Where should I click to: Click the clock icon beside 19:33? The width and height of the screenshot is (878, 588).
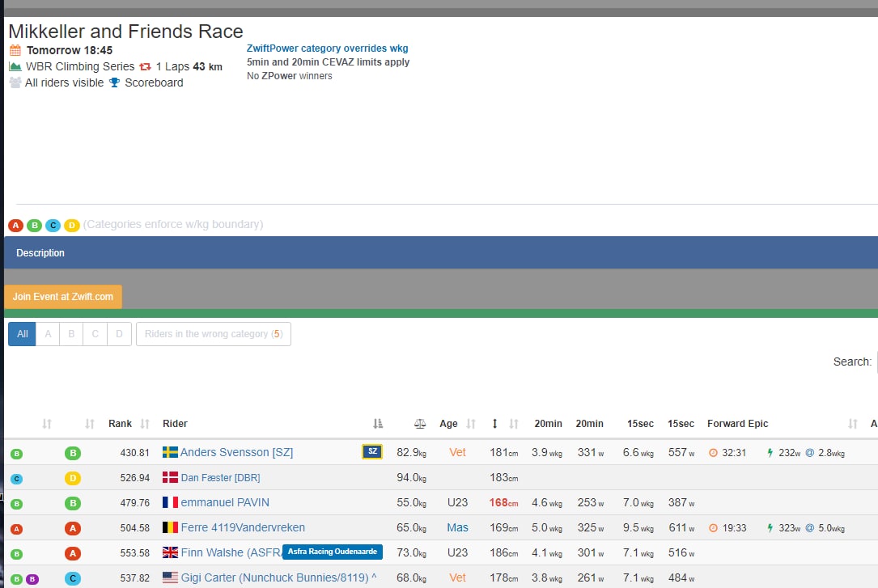click(713, 527)
